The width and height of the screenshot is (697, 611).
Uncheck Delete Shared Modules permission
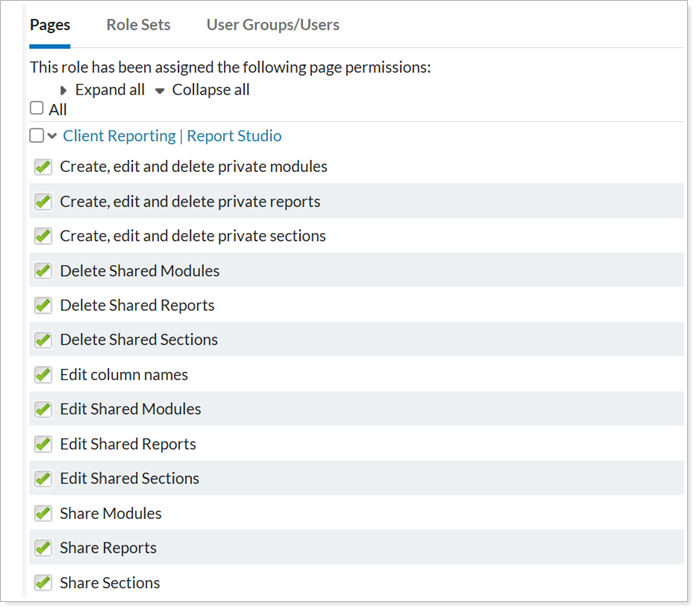click(x=43, y=271)
